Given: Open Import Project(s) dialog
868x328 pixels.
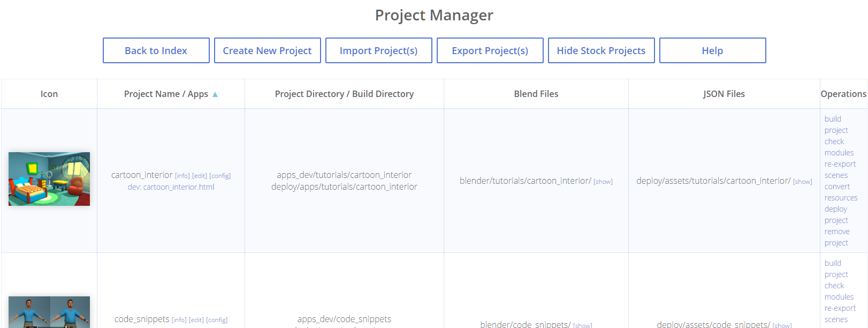Looking at the screenshot, I should pyautogui.click(x=378, y=50).
